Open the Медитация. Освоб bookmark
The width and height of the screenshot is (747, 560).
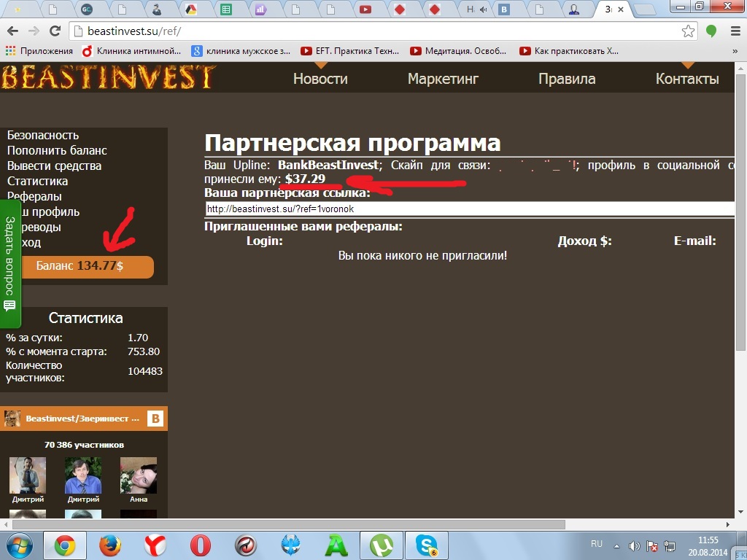click(458, 51)
